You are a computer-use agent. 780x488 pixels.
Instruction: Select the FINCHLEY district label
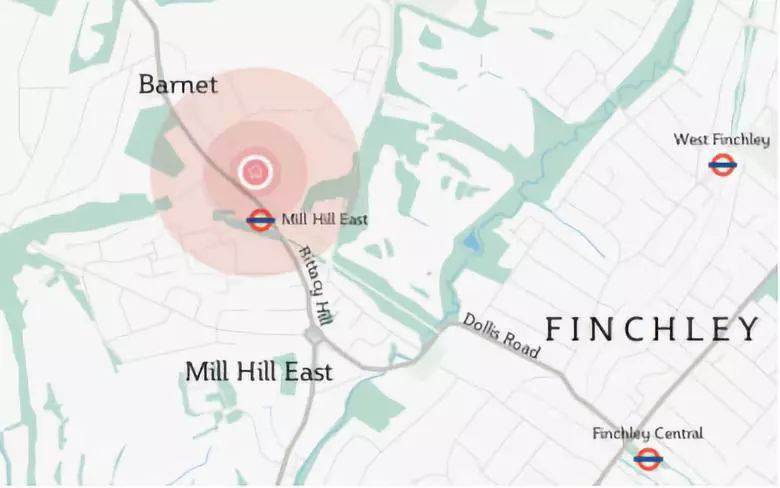[652, 329]
